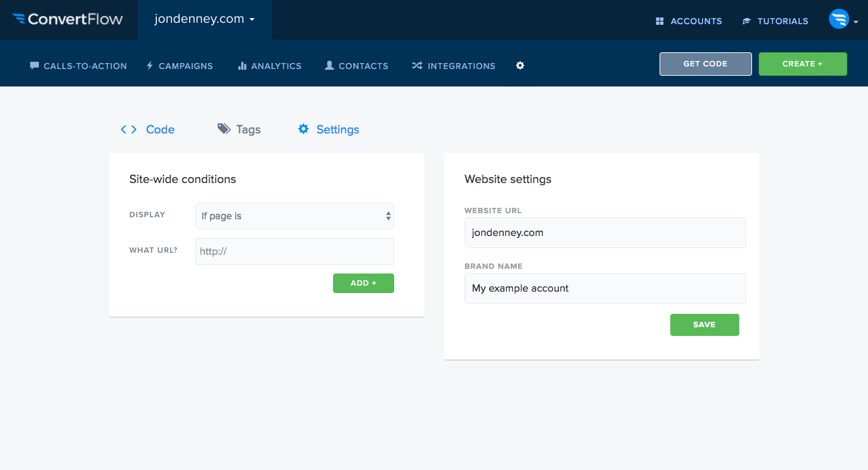Click the DISPLAY label
The image size is (868, 470).
(147, 215)
